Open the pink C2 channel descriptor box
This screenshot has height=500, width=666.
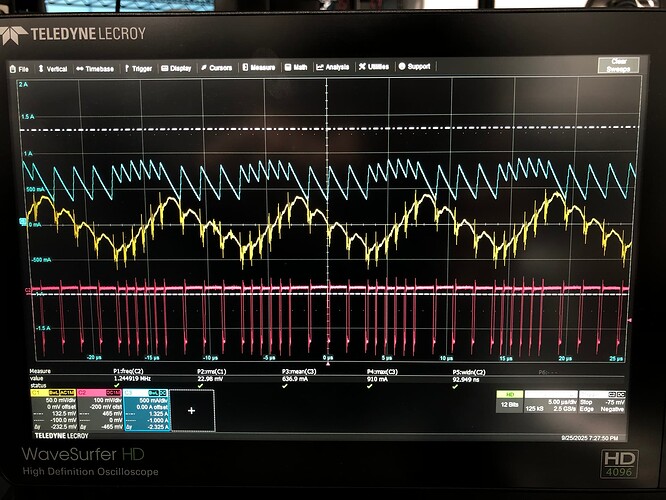click(x=102, y=409)
